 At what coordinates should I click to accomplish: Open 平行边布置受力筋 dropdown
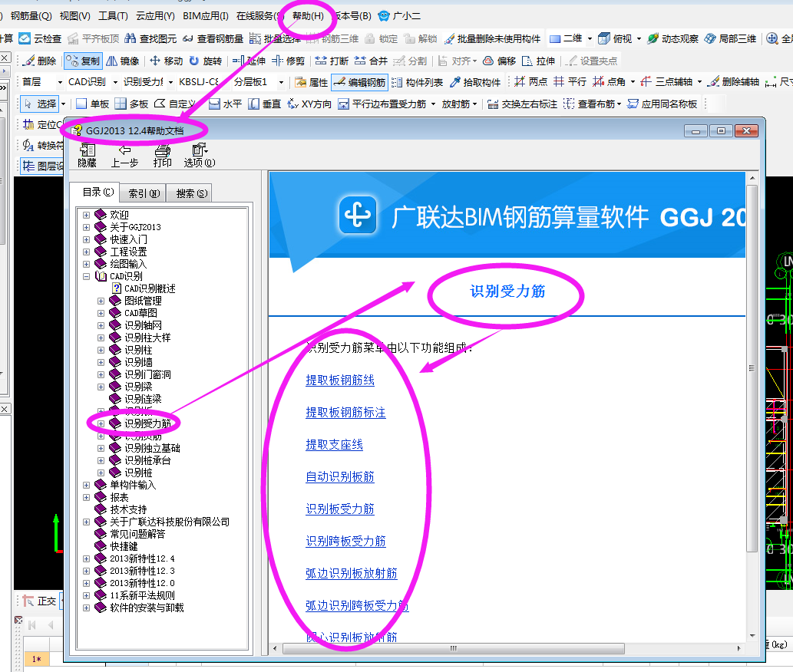pos(433,104)
